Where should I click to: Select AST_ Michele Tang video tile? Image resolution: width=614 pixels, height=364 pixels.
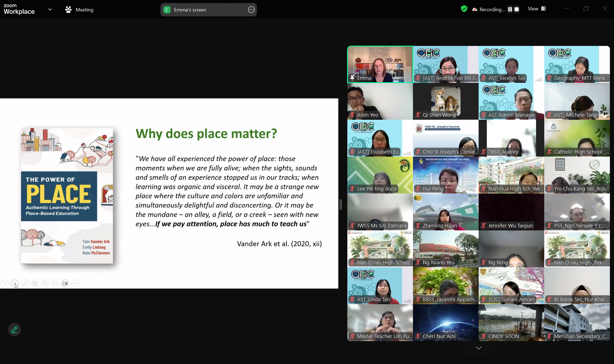577,101
